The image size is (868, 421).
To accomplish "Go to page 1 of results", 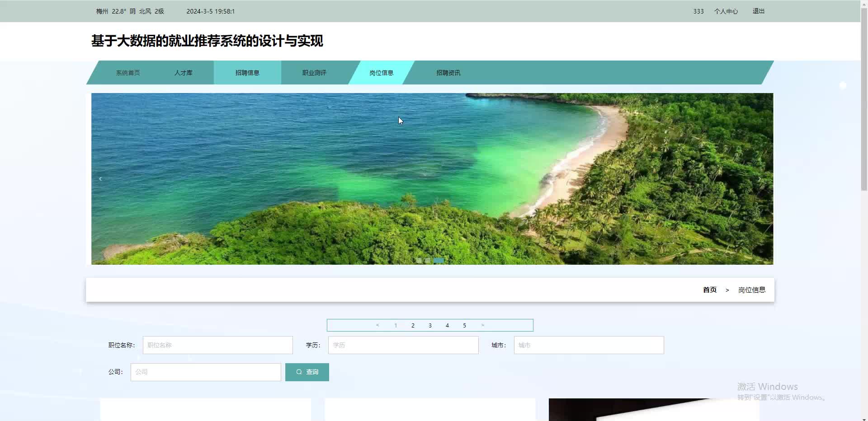I will (396, 325).
